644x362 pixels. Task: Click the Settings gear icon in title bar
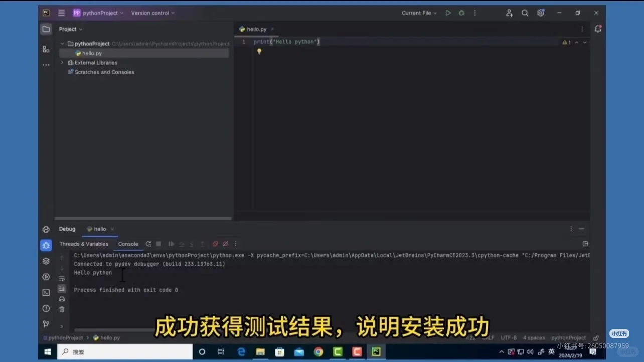[x=541, y=13]
